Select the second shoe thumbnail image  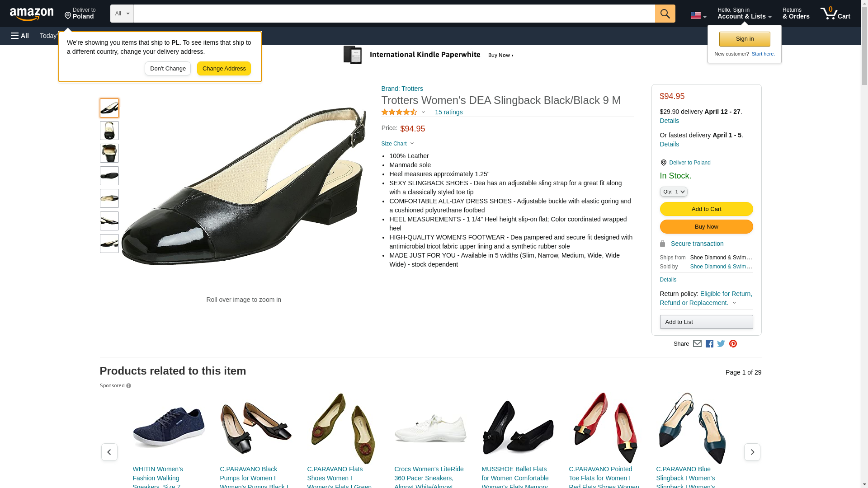[x=109, y=131]
